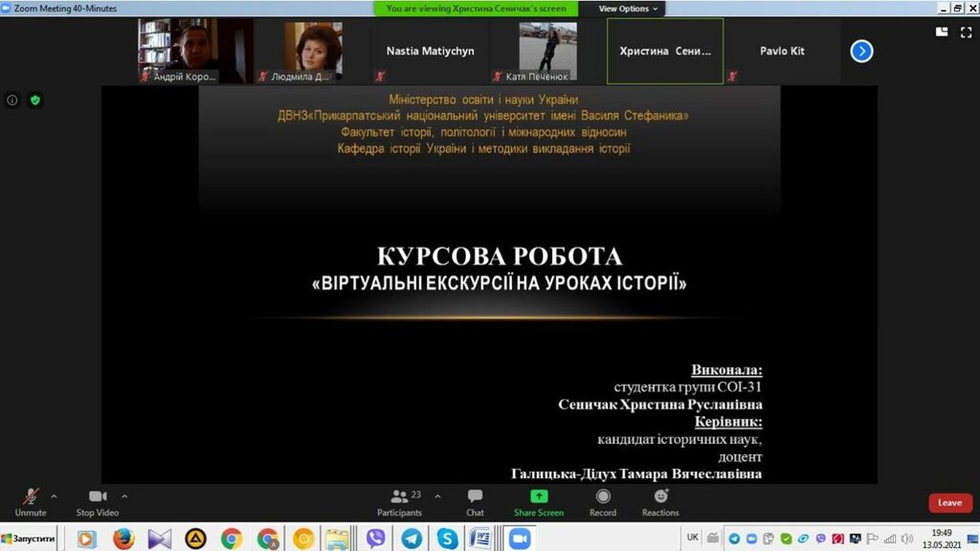Expand audio options arrow next to Unmute
The height and width of the screenshot is (551, 980).
[54, 496]
